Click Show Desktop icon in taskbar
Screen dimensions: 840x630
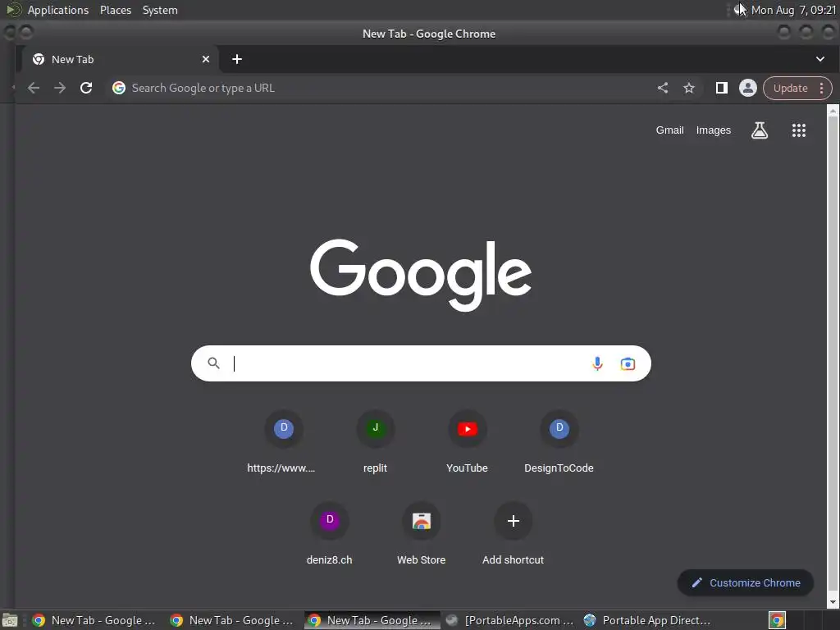pos(10,620)
